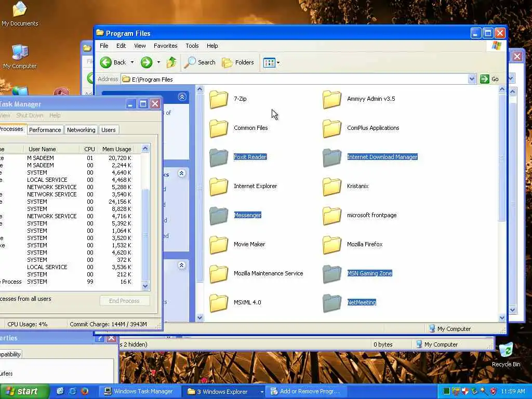This screenshot has width=532, height=399.
Task: Switch to Add or Remove Programs taskbar button
Action: [305, 392]
